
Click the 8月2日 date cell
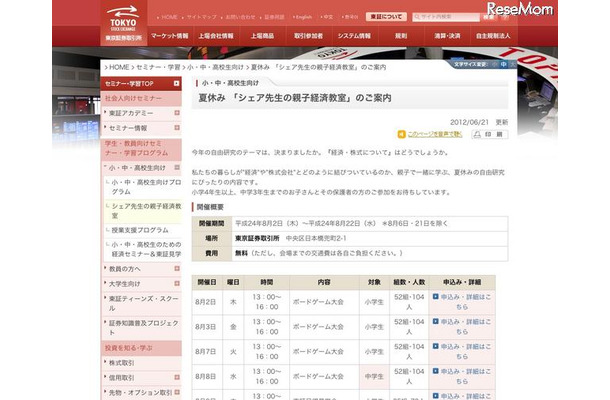[206, 302]
